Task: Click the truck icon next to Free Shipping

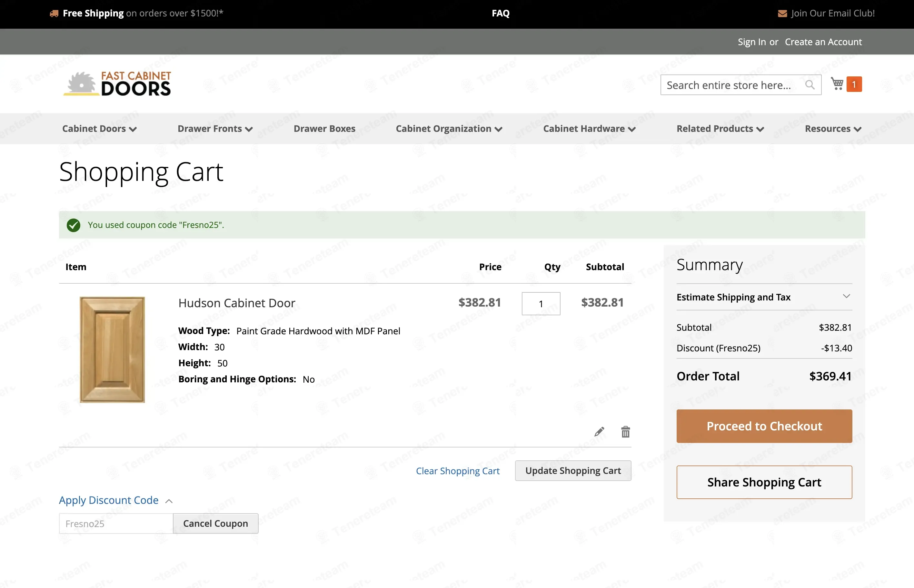Action: [x=54, y=14]
